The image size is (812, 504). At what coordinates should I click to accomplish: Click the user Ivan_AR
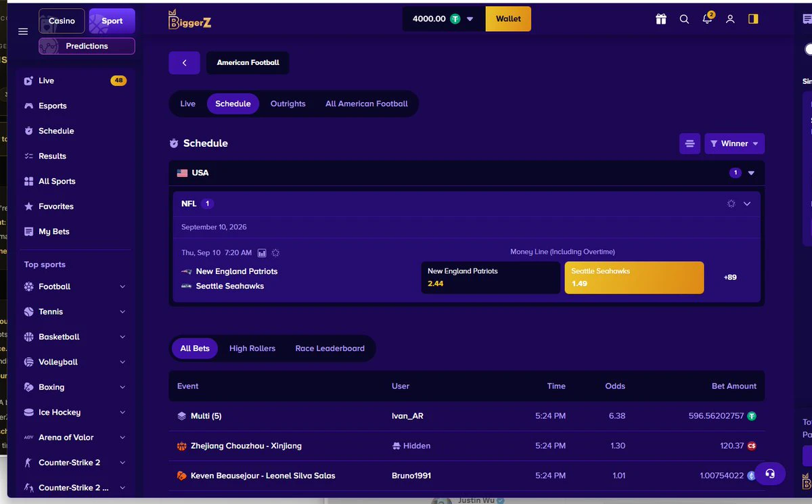(407, 416)
